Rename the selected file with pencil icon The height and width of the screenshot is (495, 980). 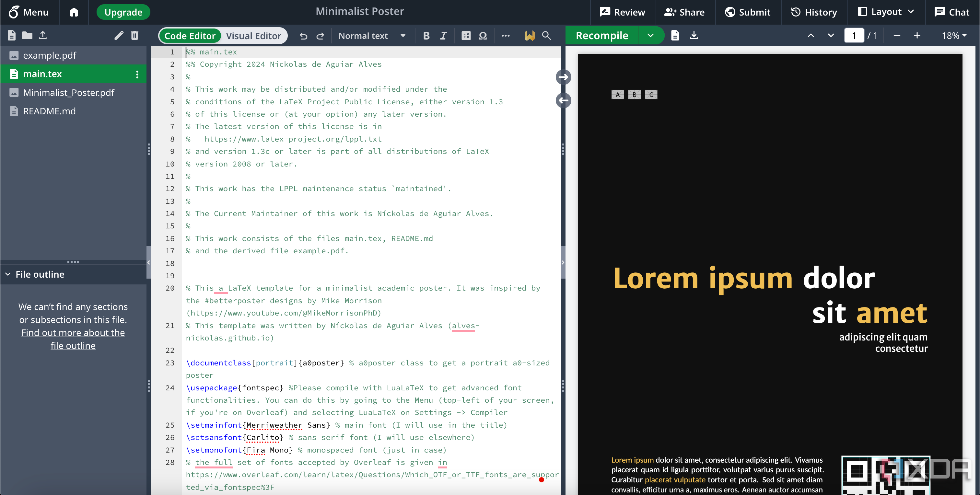point(119,35)
